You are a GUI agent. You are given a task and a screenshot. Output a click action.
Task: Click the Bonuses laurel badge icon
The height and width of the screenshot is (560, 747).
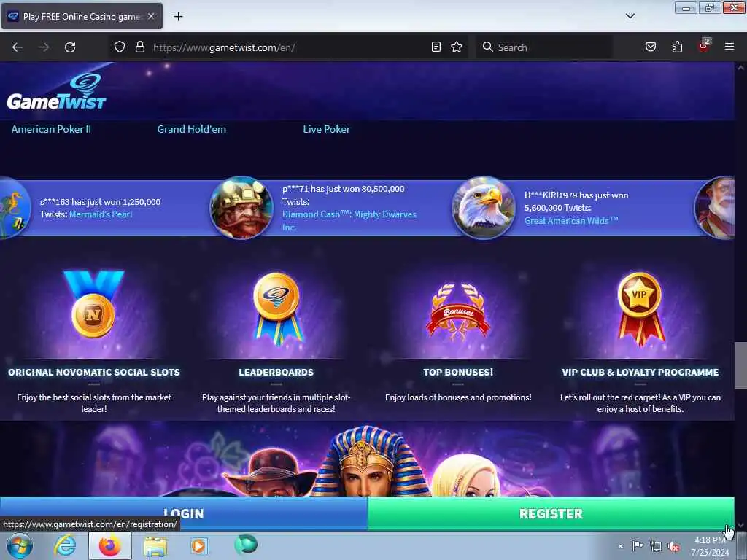click(x=458, y=312)
